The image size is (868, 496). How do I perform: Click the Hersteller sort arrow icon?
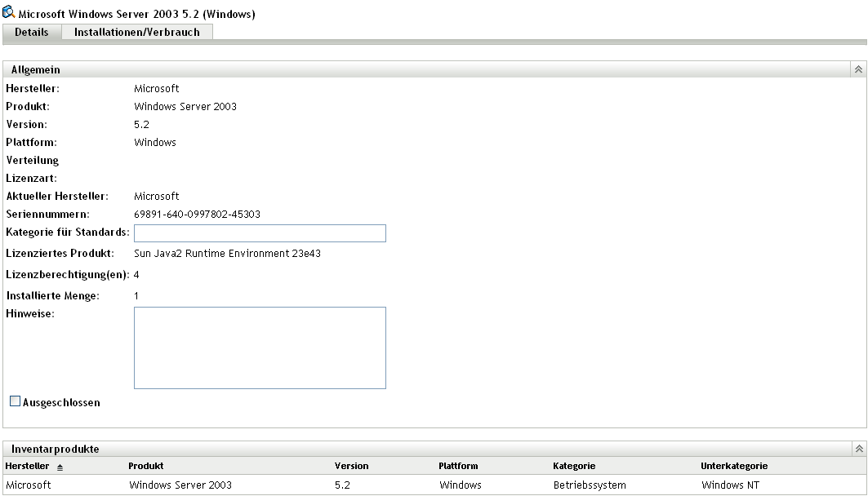coord(60,467)
